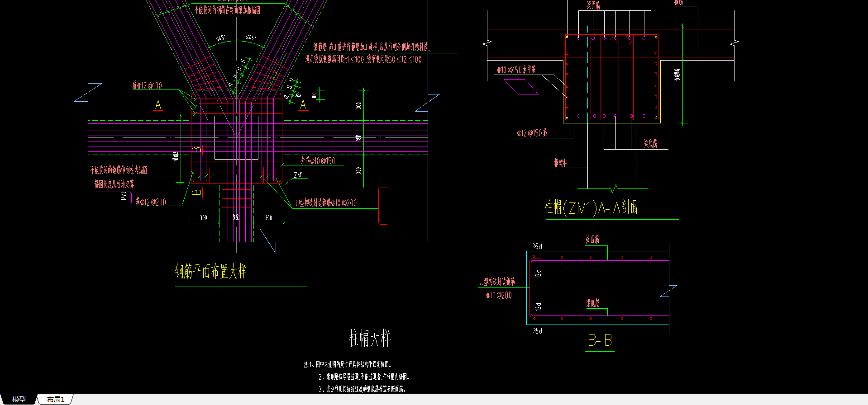
Task: Pick the magenta parallelogram stirrup shape
Action: coord(521,87)
